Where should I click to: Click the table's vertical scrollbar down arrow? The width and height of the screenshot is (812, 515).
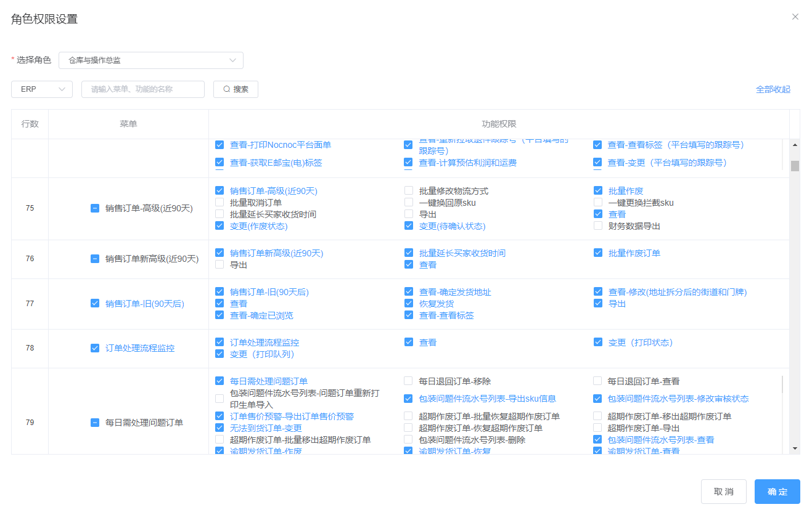[x=795, y=448]
